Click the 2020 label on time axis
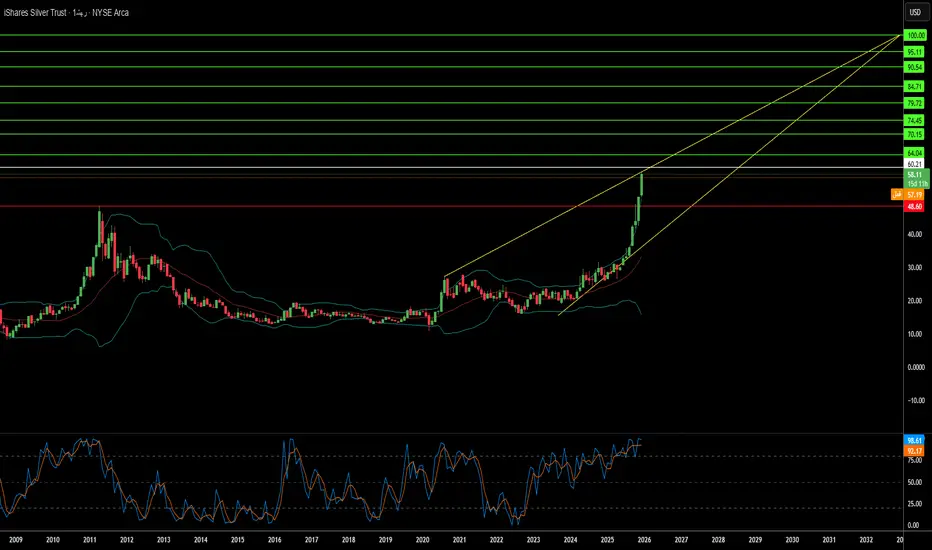932x550 pixels. coord(423,540)
